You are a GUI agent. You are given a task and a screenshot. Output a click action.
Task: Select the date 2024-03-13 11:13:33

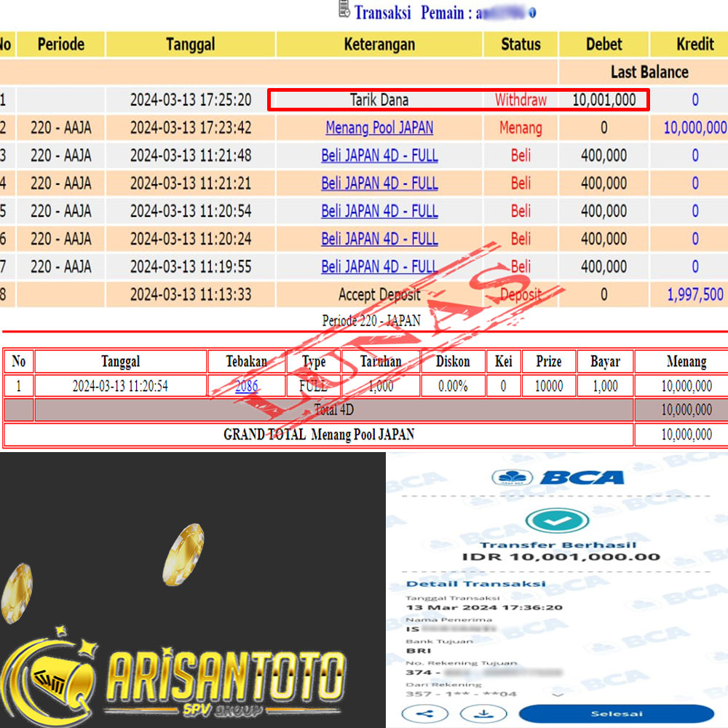(190, 294)
